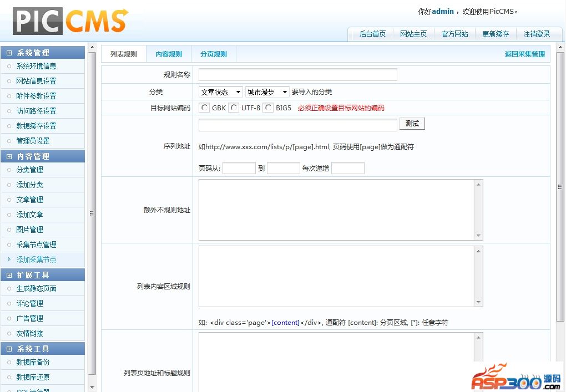Click sidebar scrollbar down arrow
This screenshot has height=392, width=566.
tap(92, 388)
